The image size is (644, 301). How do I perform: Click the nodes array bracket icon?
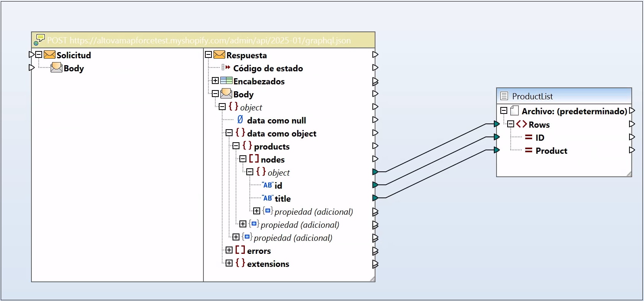point(254,159)
